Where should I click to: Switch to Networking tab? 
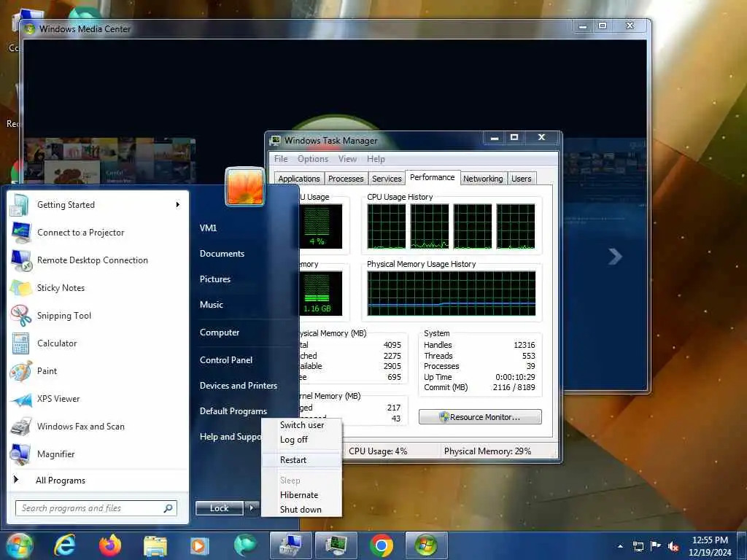click(483, 179)
